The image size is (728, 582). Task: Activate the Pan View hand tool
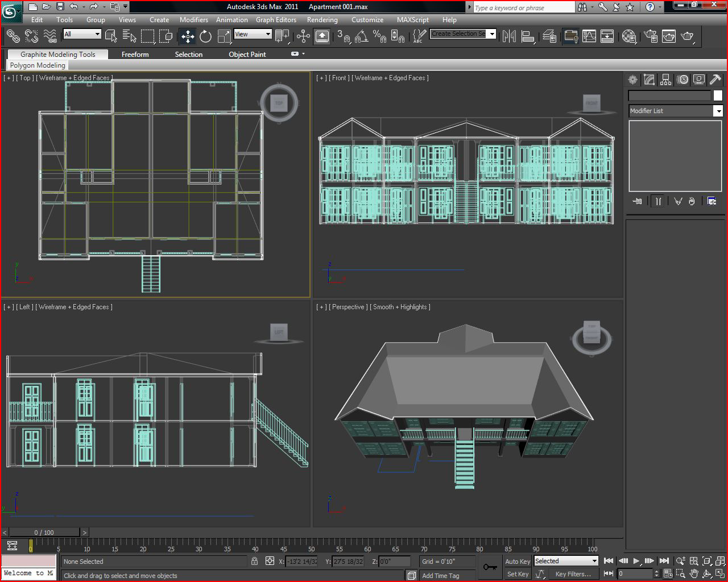tap(694, 574)
